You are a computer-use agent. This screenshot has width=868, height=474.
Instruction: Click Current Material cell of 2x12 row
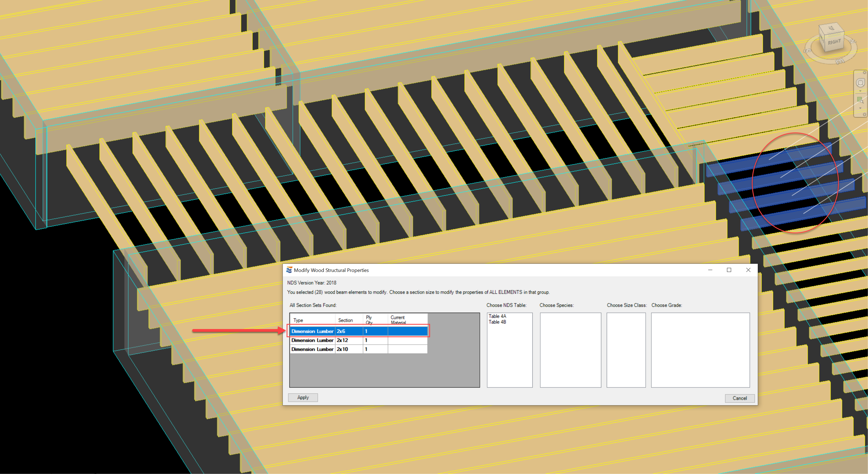pyautogui.click(x=408, y=340)
